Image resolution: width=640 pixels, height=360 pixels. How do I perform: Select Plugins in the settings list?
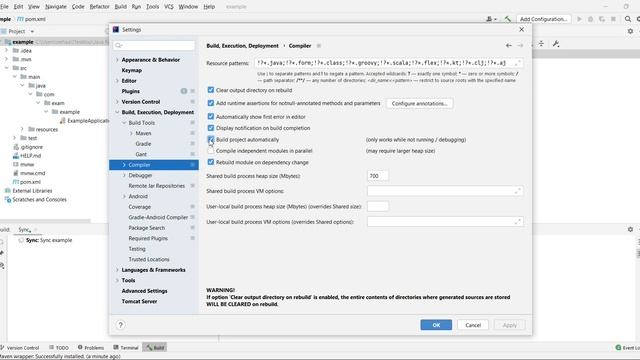(131, 91)
